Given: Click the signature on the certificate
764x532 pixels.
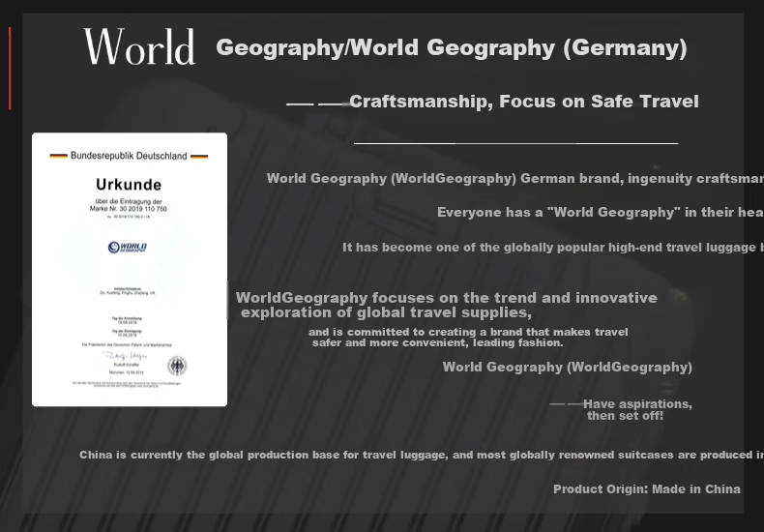Looking at the screenshot, I should 125,356.
